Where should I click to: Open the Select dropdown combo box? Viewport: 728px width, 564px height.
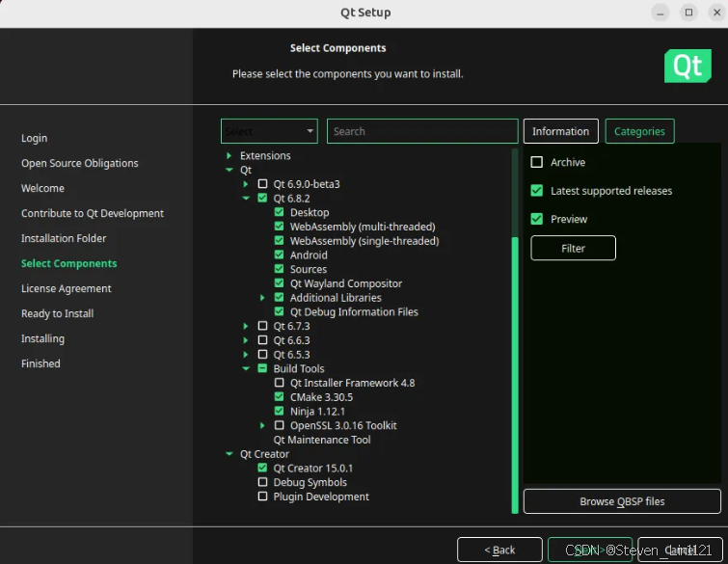click(x=269, y=131)
